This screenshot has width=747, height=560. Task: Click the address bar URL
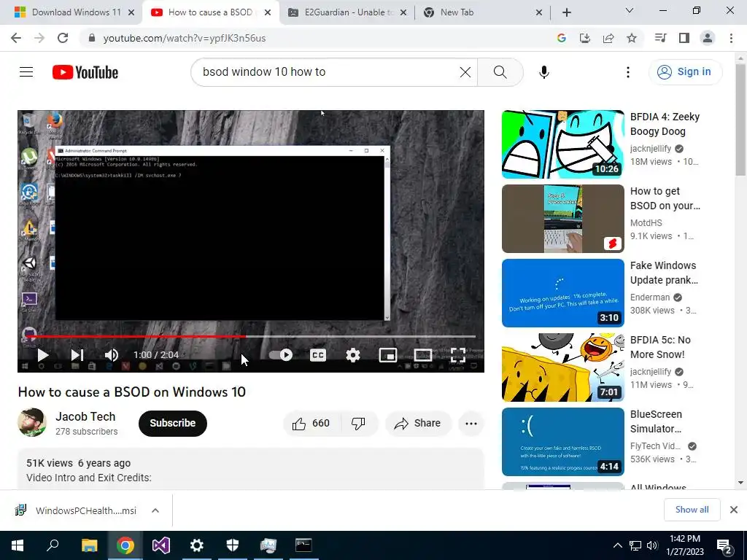[x=185, y=38]
